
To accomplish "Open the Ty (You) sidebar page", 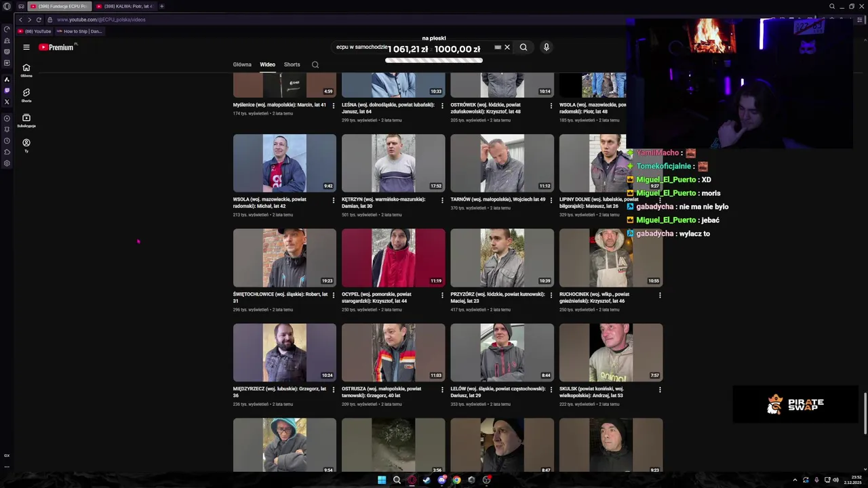I will coord(26,145).
